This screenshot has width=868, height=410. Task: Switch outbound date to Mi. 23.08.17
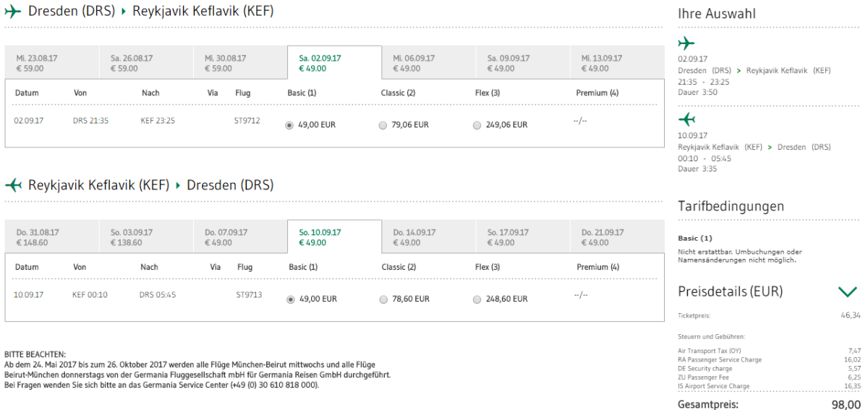click(x=52, y=63)
